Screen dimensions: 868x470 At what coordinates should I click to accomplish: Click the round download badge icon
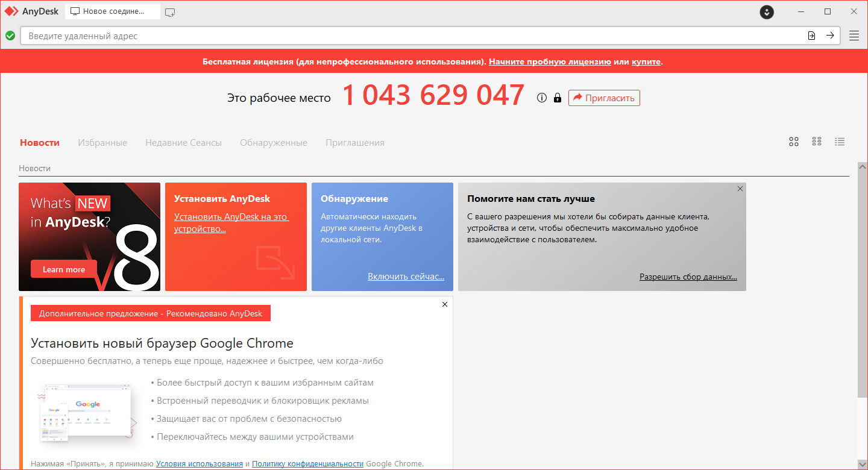pos(767,11)
